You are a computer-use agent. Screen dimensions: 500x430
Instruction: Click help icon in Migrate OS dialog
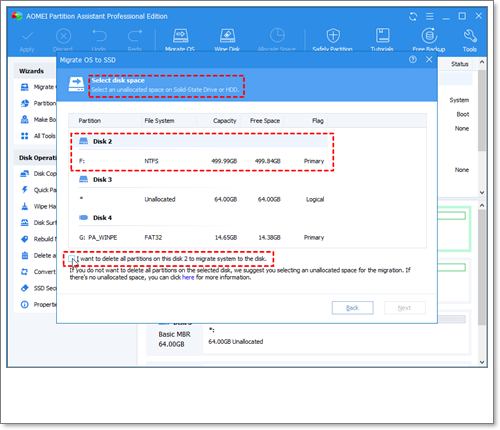click(x=413, y=60)
